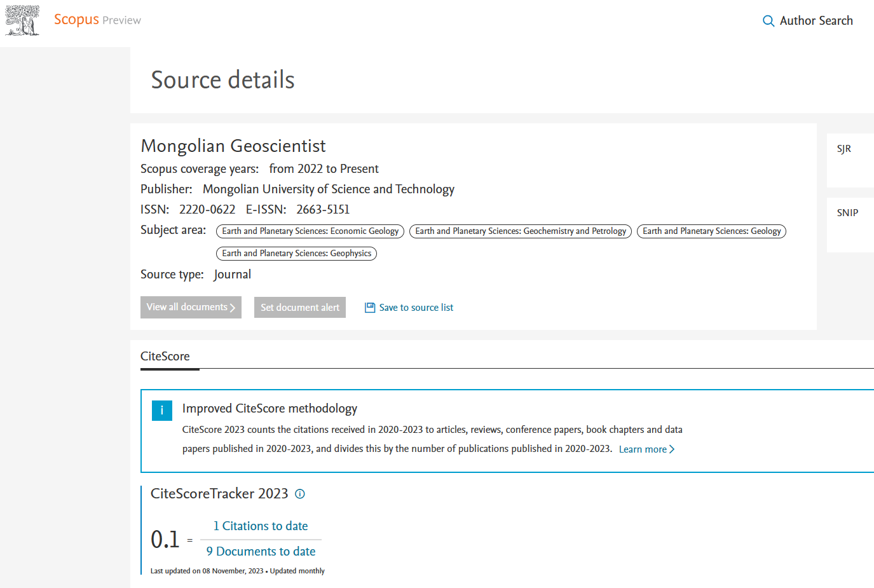Open the Scopus Preview home link
Viewport: 874px width, 588px height.
click(x=97, y=20)
